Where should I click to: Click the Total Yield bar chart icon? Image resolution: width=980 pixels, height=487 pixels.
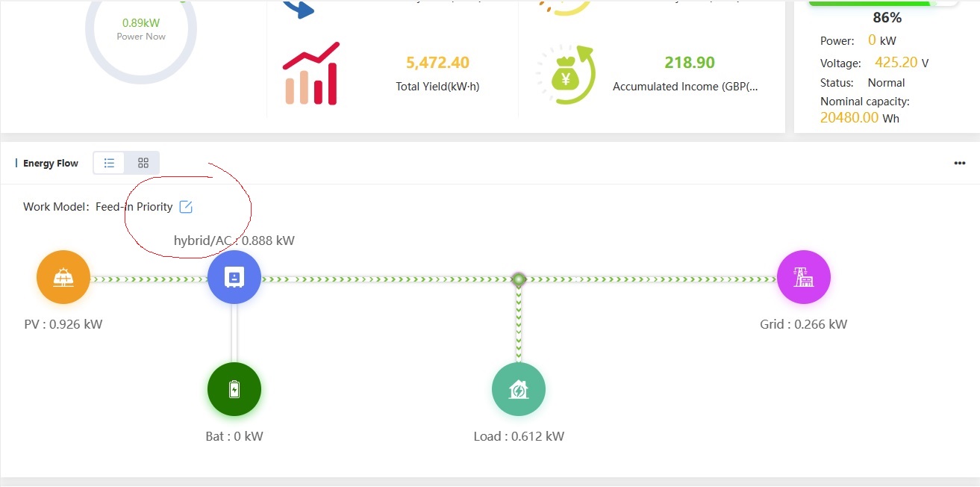pos(310,74)
